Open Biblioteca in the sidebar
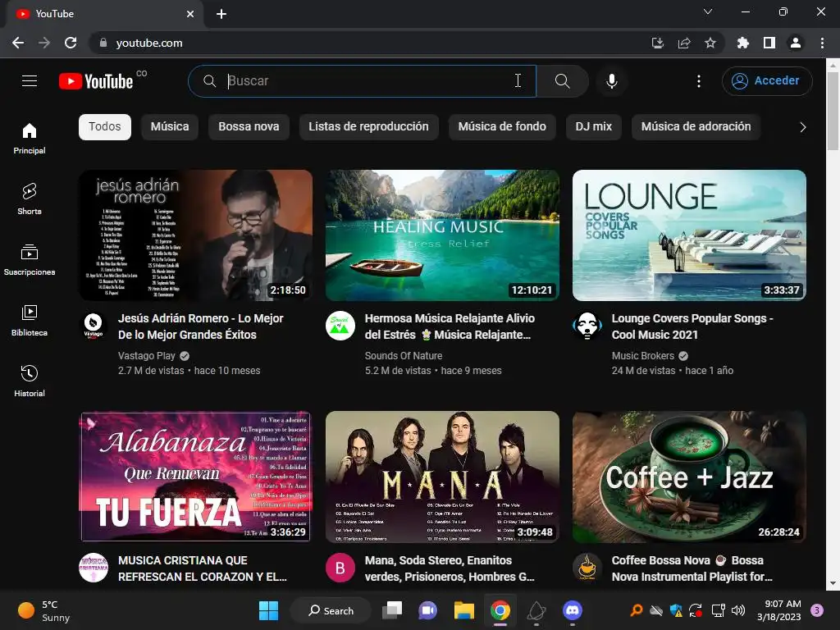The image size is (840, 630). pyautogui.click(x=30, y=321)
